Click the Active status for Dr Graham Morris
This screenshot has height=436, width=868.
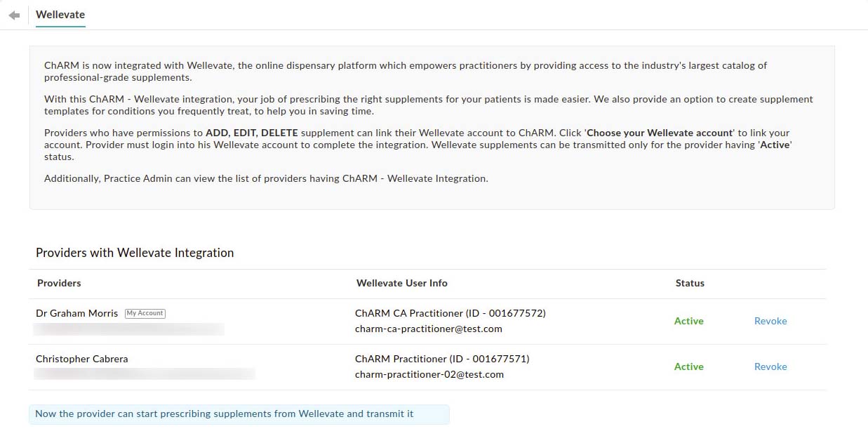[x=688, y=321]
